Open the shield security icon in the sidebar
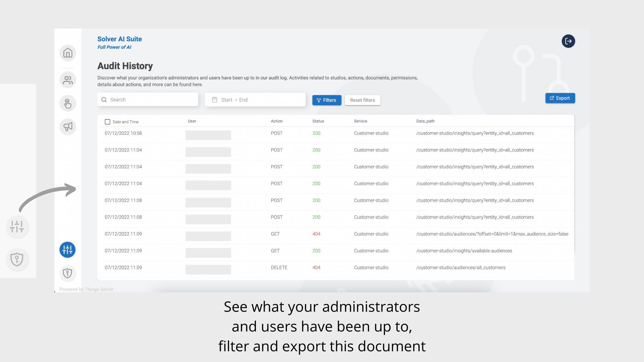 click(x=67, y=274)
